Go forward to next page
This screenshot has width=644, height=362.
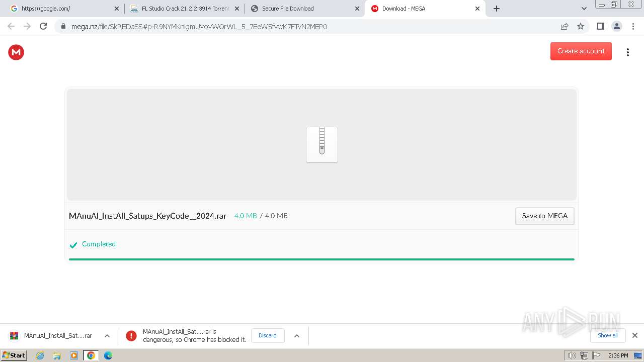pyautogui.click(x=27, y=26)
